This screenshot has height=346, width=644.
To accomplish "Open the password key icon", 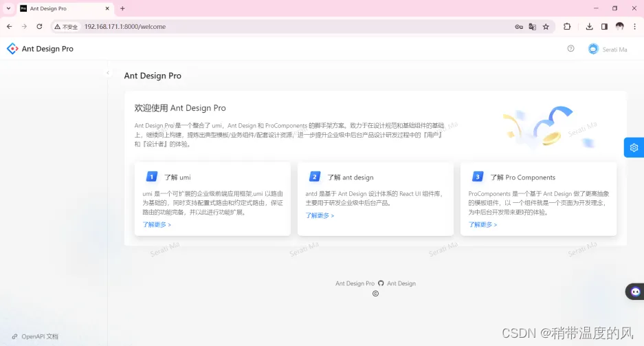I will (x=519, y=27).
